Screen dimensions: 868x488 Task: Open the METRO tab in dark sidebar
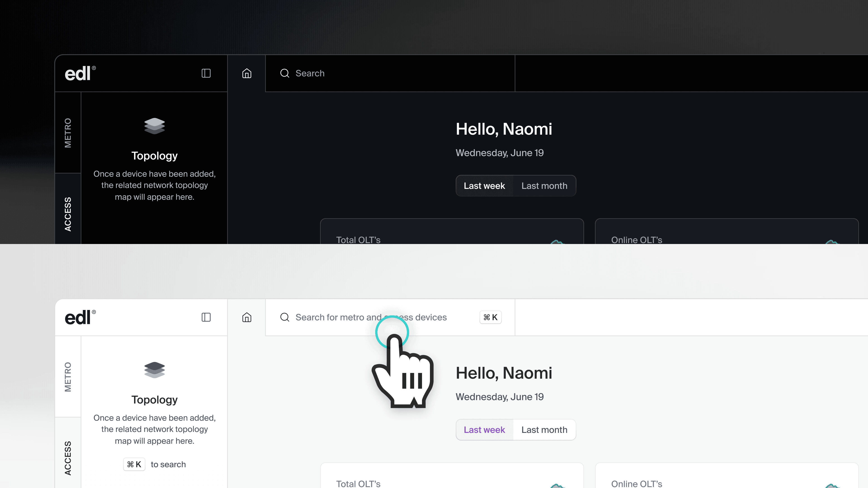[x=68, y=133]
